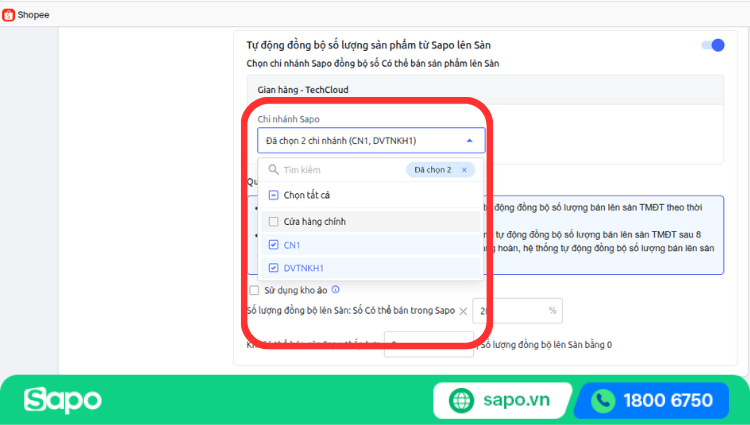Screen dimensions: 750x425
Task: Click the globe icon in banner
Action: 462,400
